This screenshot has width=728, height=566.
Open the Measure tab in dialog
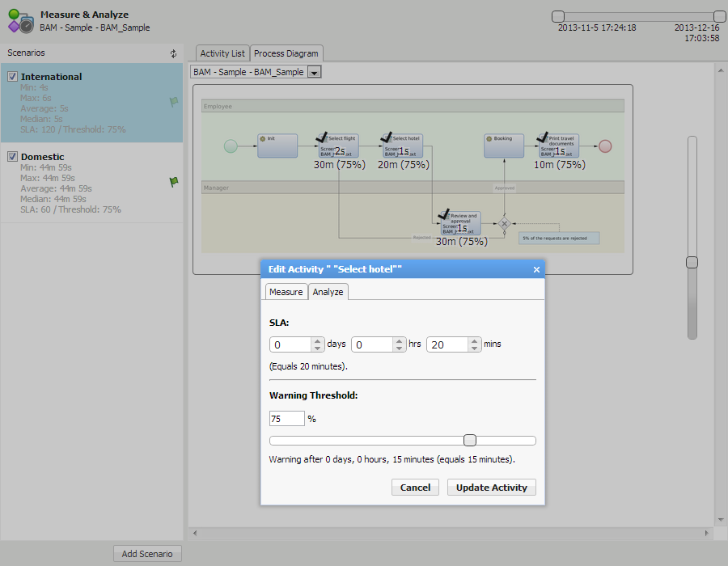click(x=286, y=292)
